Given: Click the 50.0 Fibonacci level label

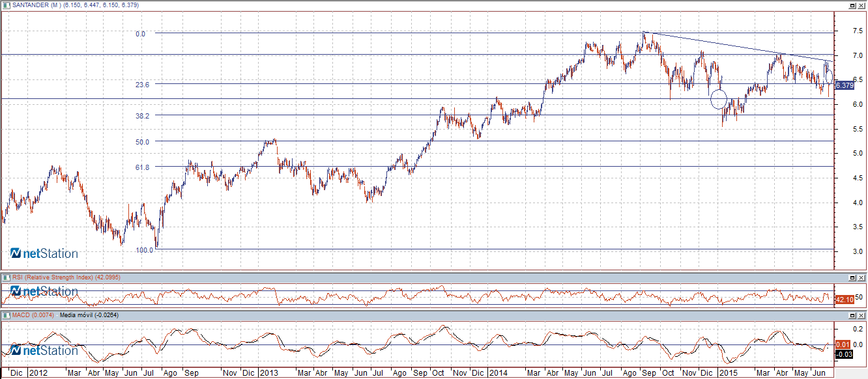Looking at the screenshot, I should [143, 142].
